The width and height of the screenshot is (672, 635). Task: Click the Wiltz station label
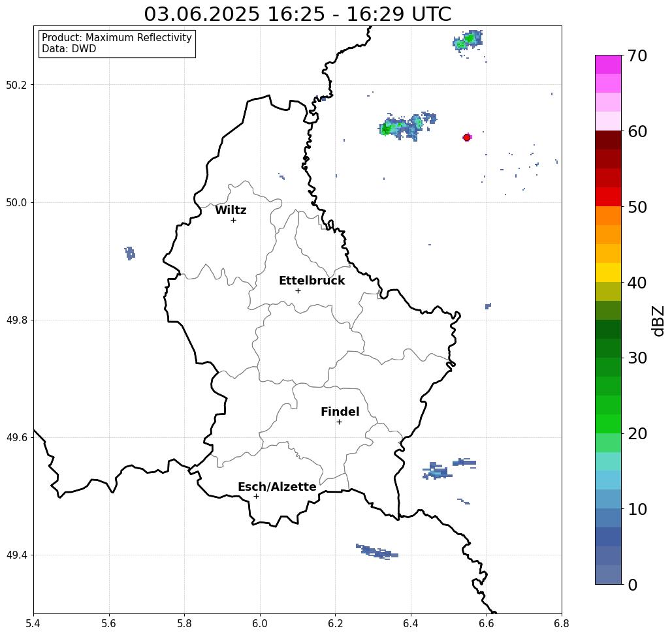[x=231, y=210]
